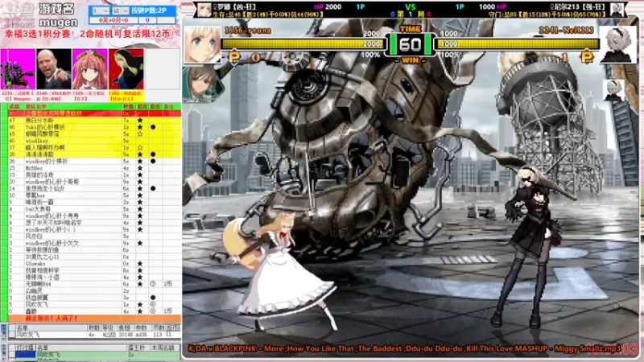Click the black dot in 涛涛涛涛歌 row

(153, 154)
